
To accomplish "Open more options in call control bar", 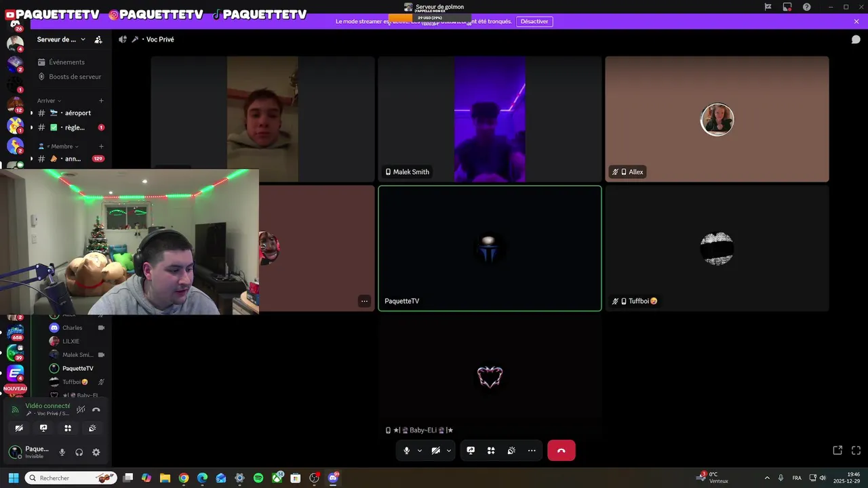I will coord(532,450).
